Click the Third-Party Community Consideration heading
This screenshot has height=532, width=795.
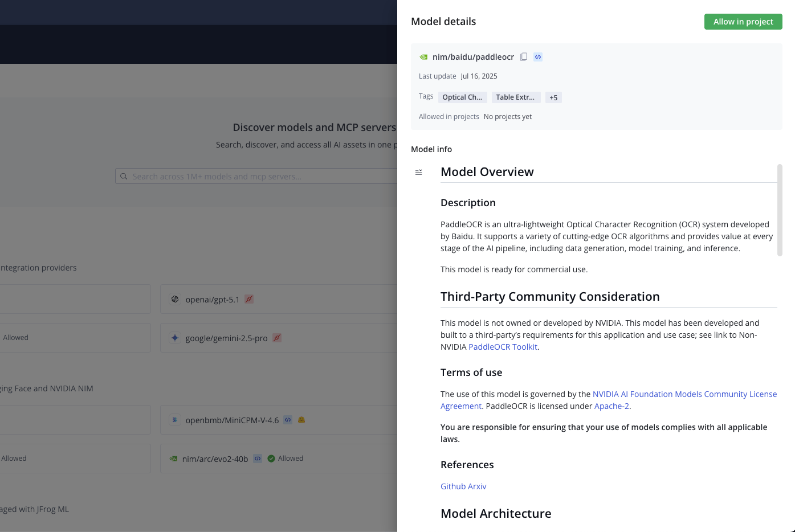[x=550, y=297]
